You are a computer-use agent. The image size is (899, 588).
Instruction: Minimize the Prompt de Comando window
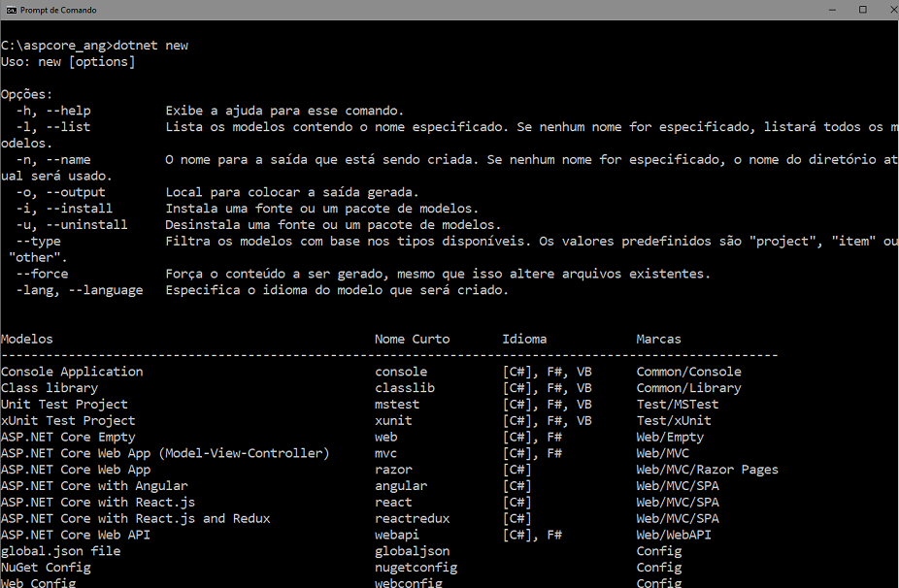click(x=833, y=10)
